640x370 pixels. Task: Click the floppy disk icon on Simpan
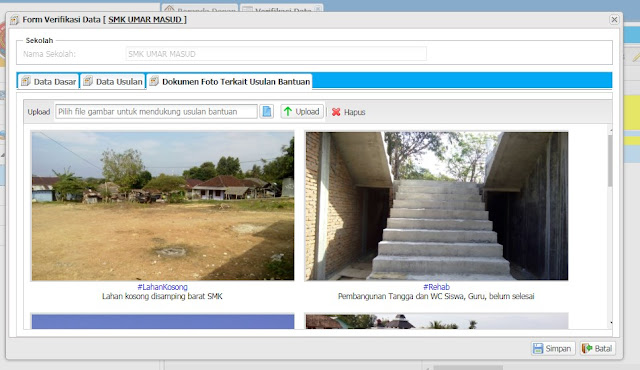(x=538, y=348)
